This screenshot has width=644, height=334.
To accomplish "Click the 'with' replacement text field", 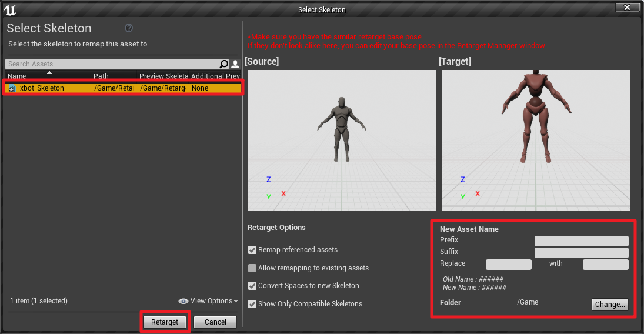I will [605, 264].
